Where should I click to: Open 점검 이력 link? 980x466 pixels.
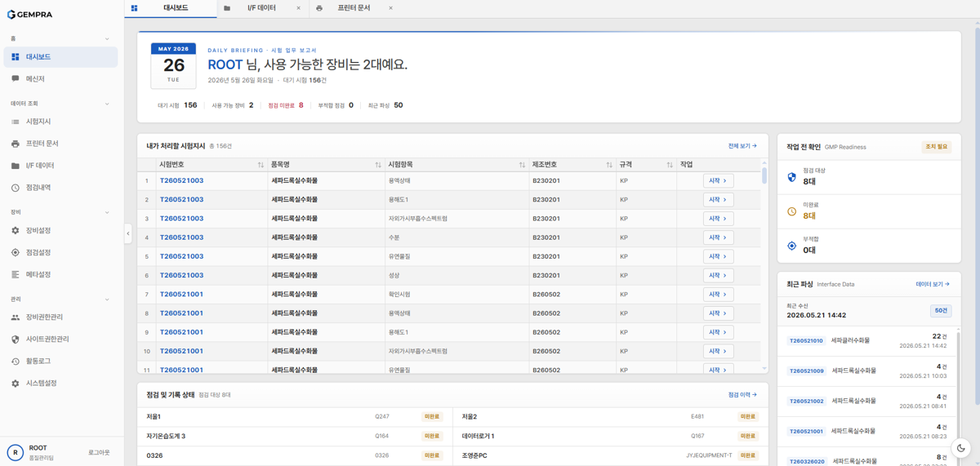tap(742, 395)
